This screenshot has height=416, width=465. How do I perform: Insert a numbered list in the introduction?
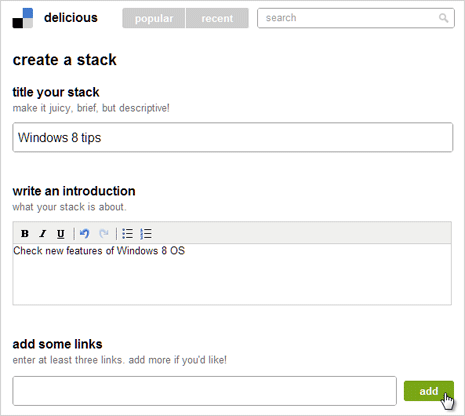(146, 234)
